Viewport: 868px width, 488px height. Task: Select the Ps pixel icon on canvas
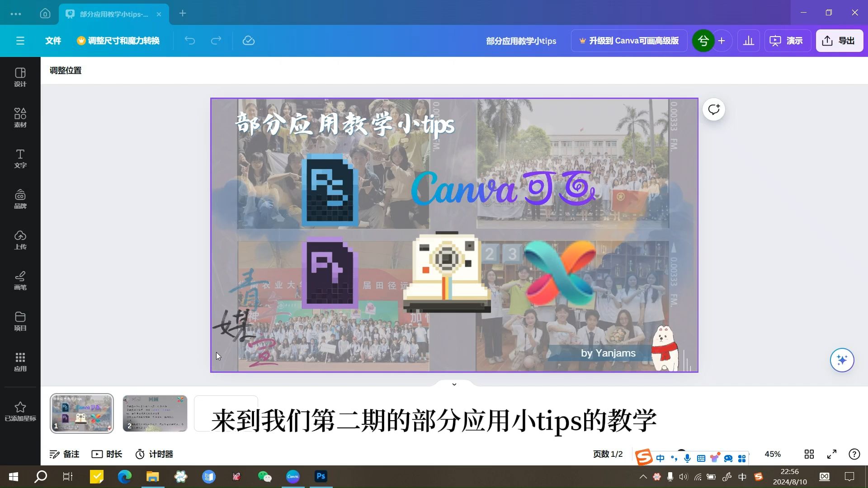(330, 190)
